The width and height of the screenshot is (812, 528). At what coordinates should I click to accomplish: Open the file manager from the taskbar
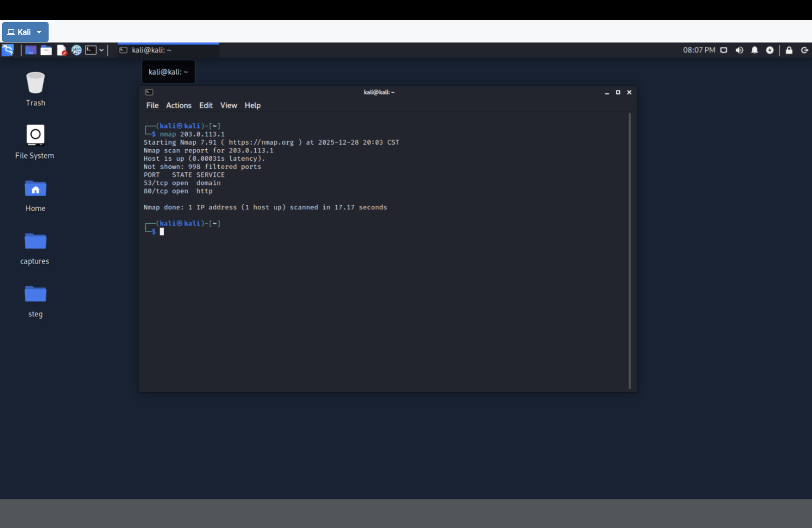[x=46, y=50]
